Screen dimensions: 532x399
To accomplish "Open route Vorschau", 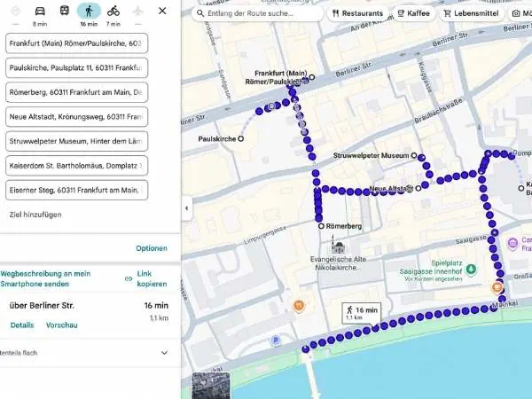I will point(62,325).
